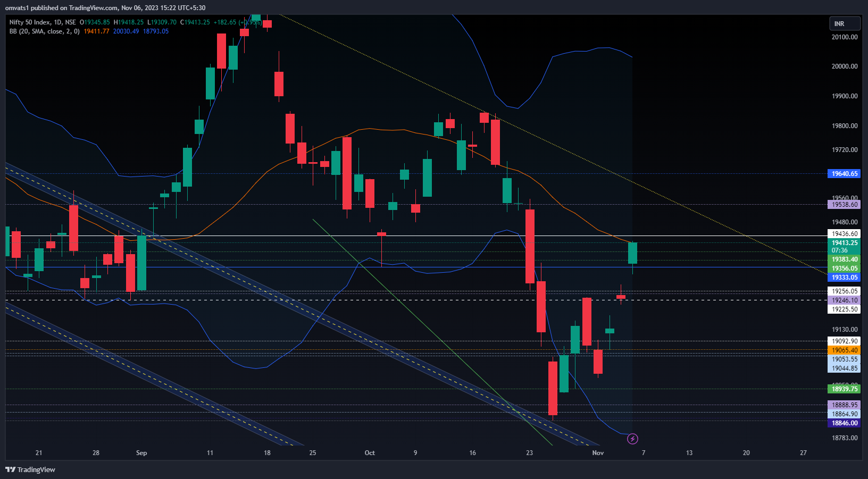Click the 19044.85 price label

click(x=844, y=368)
